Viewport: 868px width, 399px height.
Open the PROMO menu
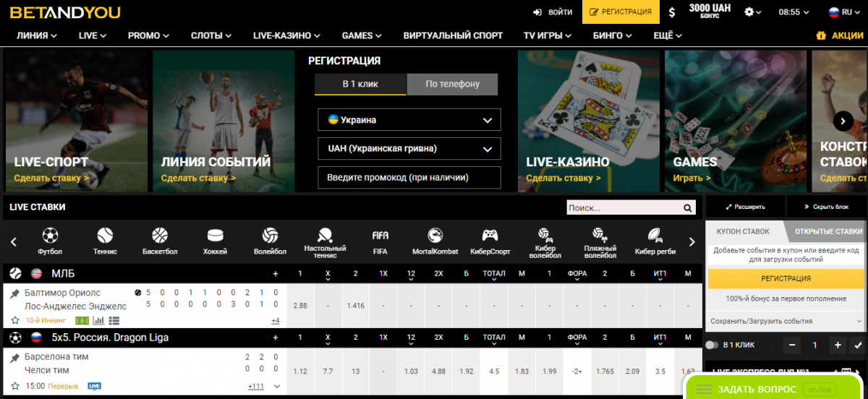click(x=149, y=35)
